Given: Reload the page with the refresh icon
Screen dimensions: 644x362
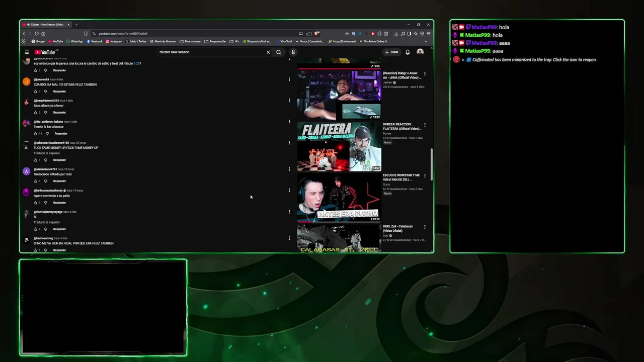Looking at the screenshot, I should point(37,34).
